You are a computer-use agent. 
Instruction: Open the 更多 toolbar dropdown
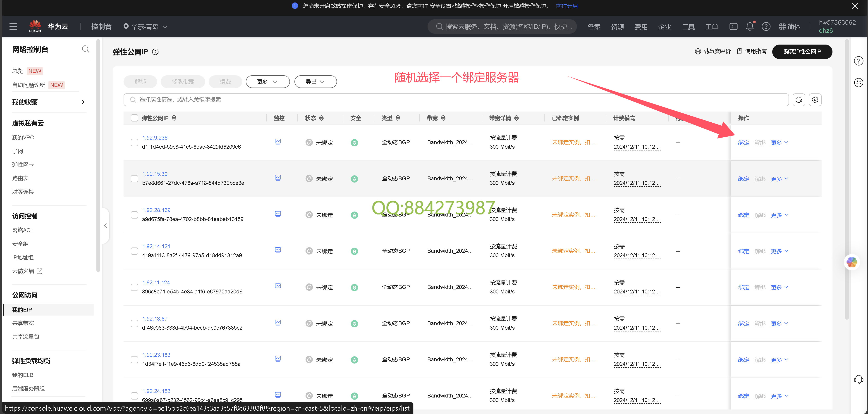(268, 81)
